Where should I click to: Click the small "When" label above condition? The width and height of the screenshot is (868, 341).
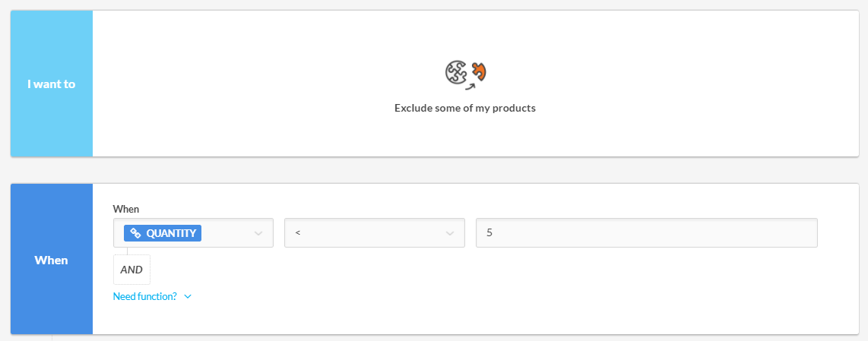(x=126, y=210)
